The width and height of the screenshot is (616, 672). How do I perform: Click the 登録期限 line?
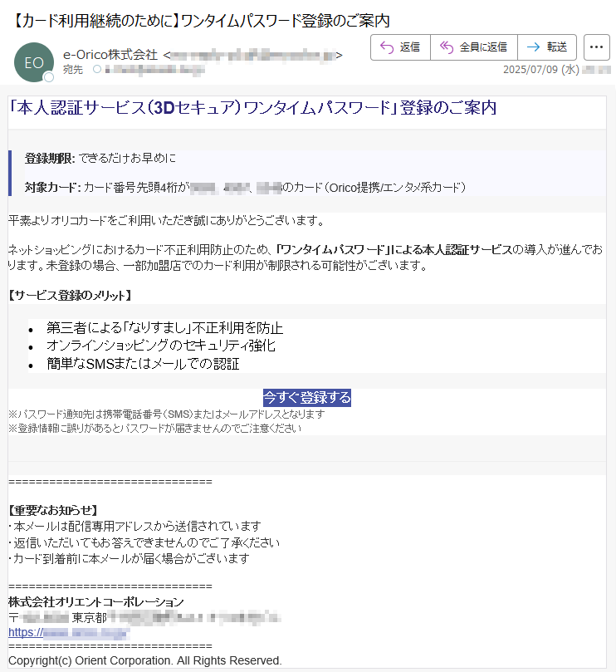coord(100,158)
